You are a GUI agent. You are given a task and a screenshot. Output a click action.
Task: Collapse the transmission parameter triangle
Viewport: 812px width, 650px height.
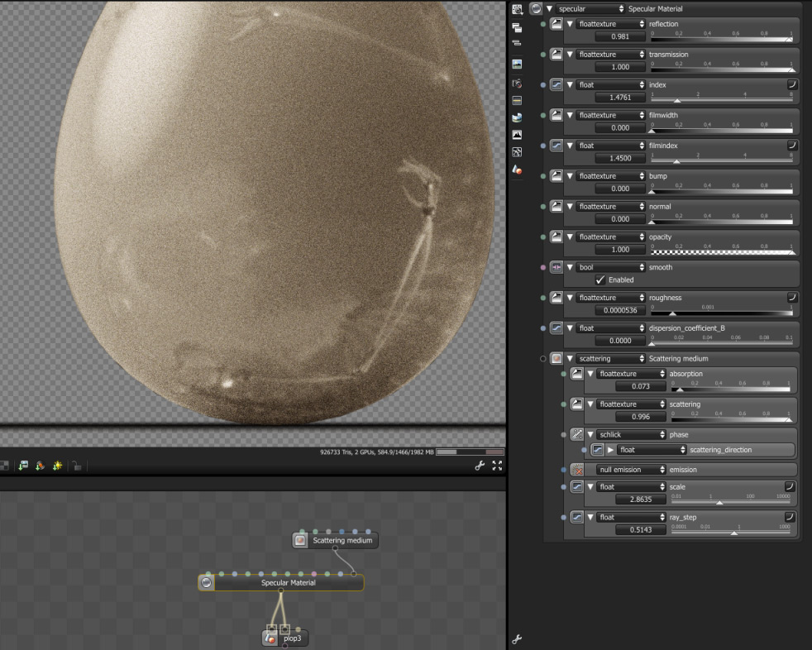pos(570,55)
